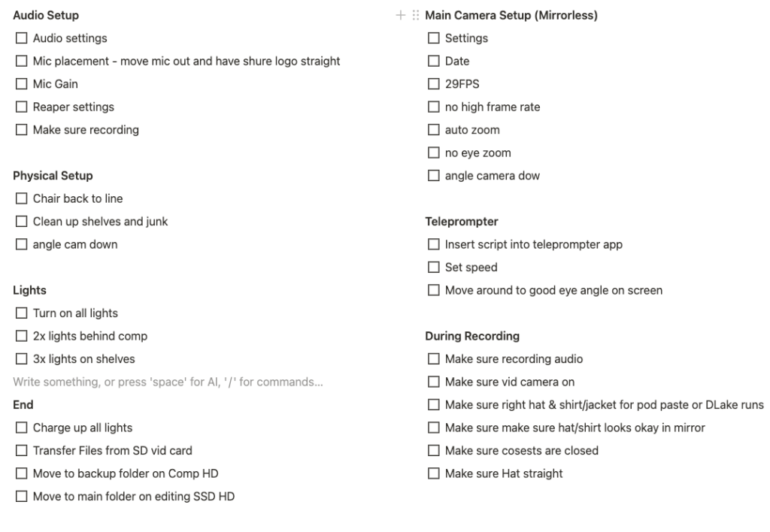Mark Transfer Files from SD vid card complete
The height and width of the screenshot is (532, 770).
click(x=22, y=450)
